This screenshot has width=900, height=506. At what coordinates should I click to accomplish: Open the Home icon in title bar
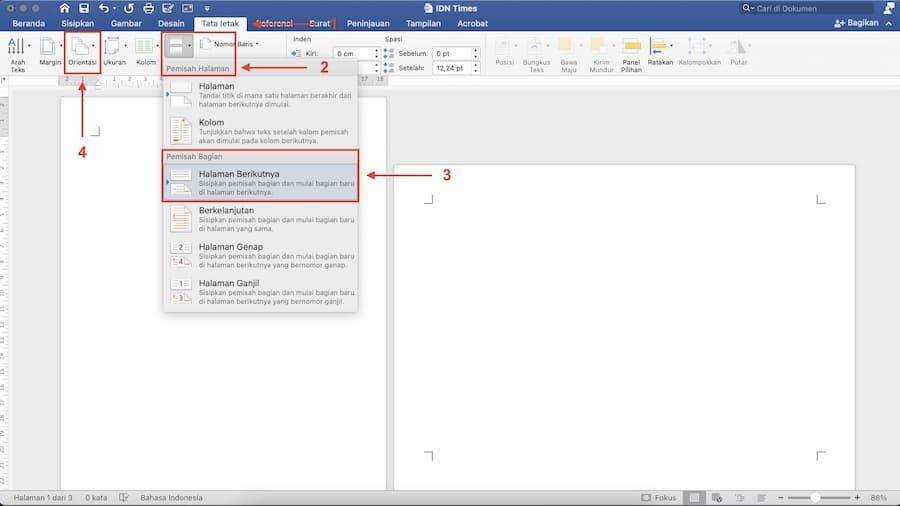pyautogui.click(x=64, y=8)
